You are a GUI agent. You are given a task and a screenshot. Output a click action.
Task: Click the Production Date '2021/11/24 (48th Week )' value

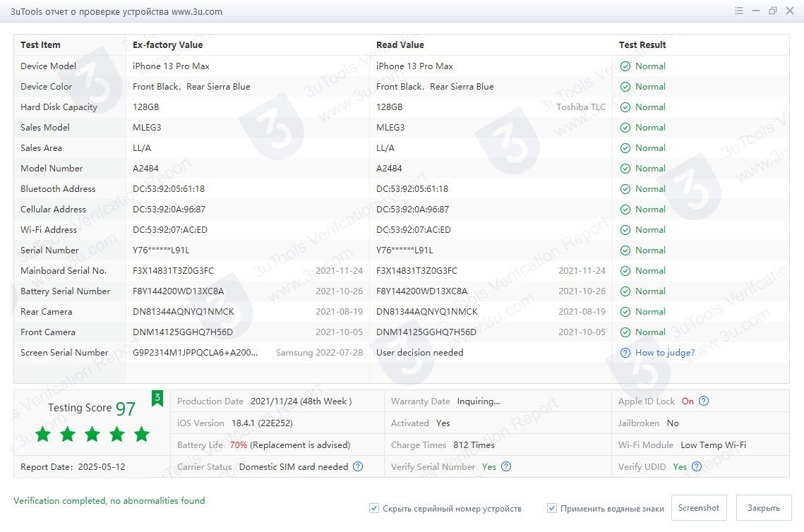[x=301, y=401]
